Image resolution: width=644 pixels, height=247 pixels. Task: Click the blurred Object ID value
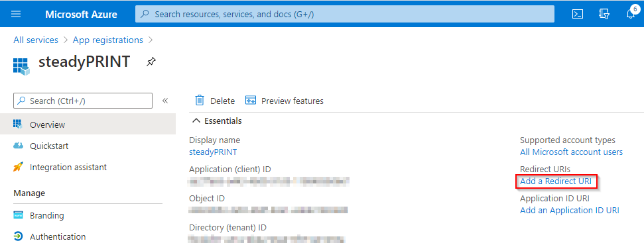[268, 210]
